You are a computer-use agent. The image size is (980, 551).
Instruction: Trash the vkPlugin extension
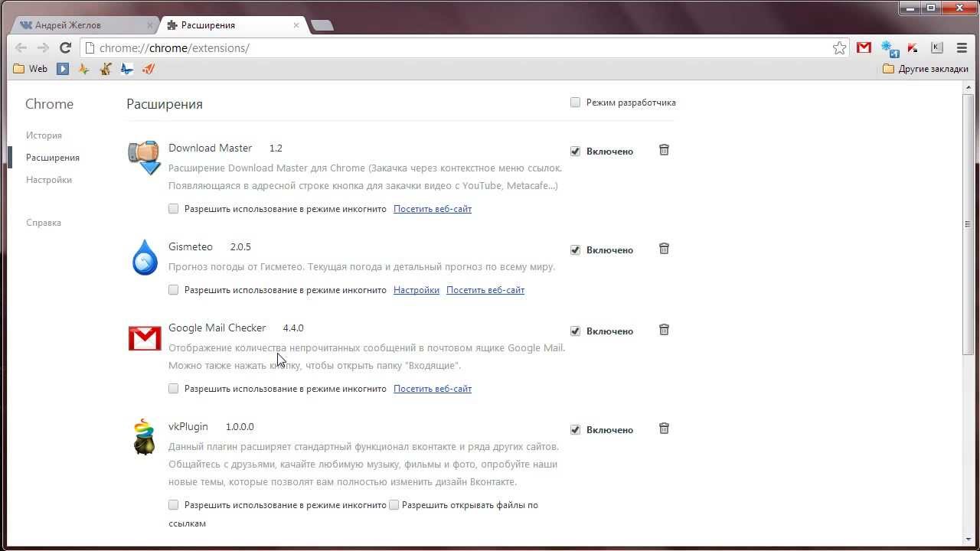coord(664,429)
